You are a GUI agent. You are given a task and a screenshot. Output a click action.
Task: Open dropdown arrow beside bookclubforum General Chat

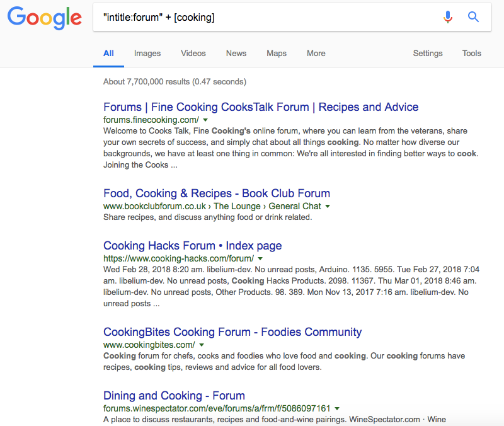[x=328, y=206]
